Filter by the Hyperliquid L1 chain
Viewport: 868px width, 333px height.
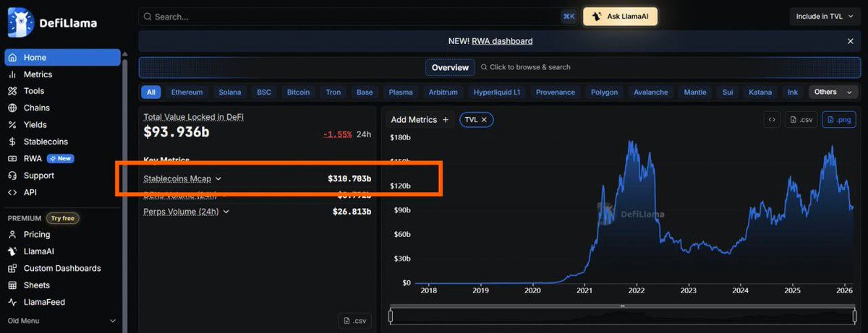point(497,92)
